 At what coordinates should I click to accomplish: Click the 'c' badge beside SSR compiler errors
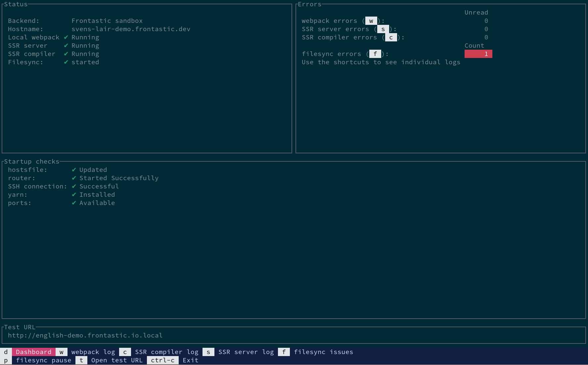tap(391, 37)
